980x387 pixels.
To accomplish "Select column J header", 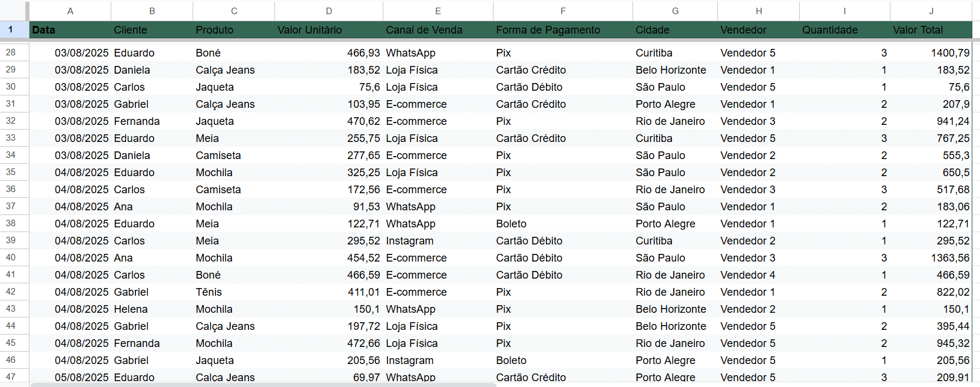I will [931, 11].
